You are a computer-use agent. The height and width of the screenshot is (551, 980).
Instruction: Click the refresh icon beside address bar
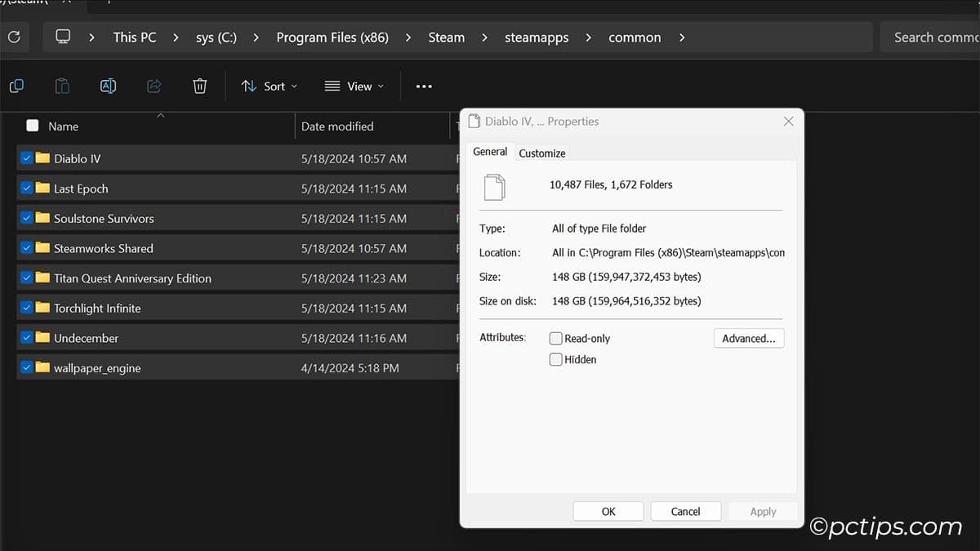click(x=13, y=37)
